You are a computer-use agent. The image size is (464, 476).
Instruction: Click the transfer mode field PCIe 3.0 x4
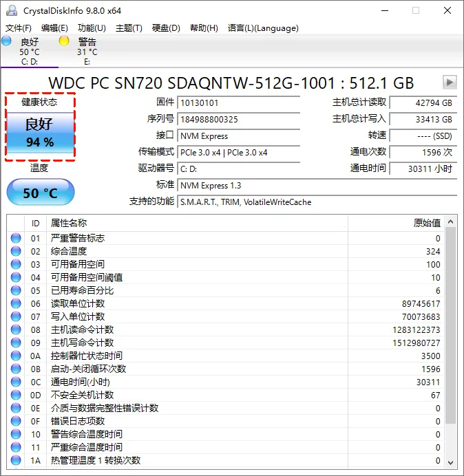tap(238, 153)
